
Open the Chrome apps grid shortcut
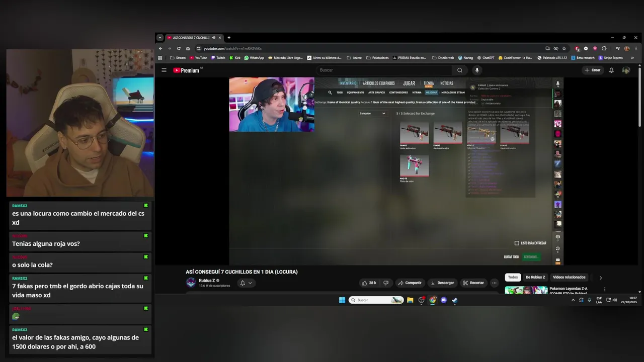tap(160, 58)
